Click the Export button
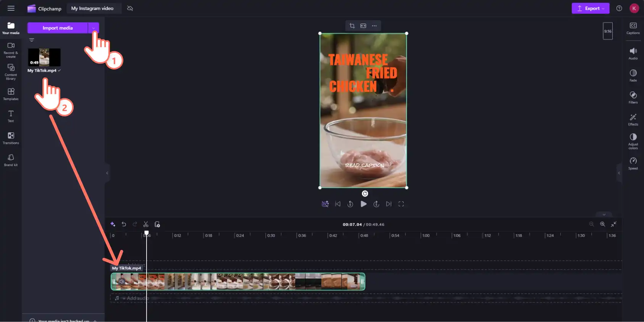This screenshot has height=322, width=644. (590, 8)
